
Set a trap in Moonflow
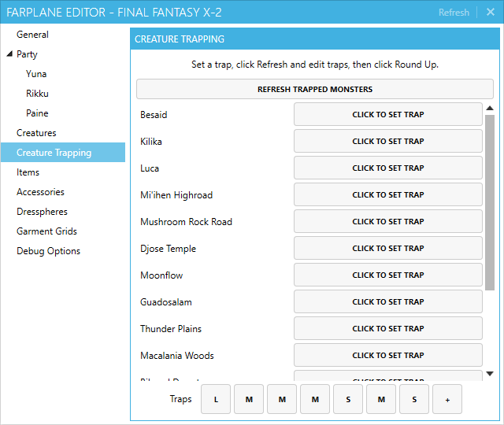click(388, 275)
